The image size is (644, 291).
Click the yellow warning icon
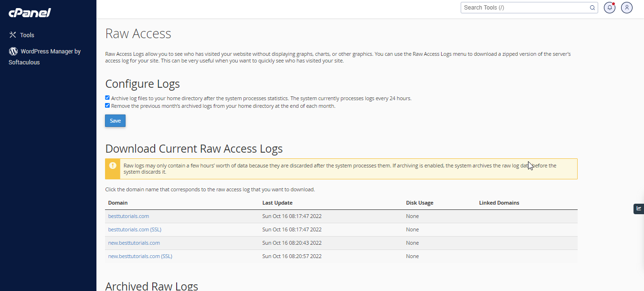pos(113,166)
